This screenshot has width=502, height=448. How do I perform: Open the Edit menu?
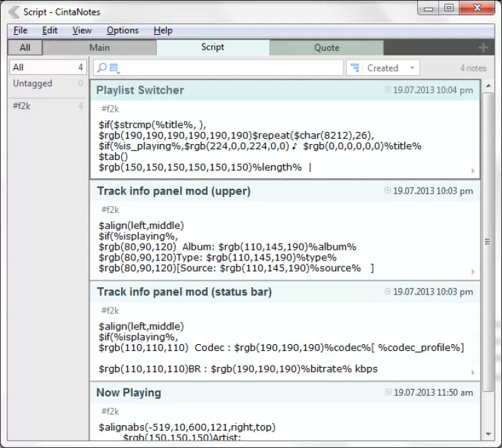(50, 30)
